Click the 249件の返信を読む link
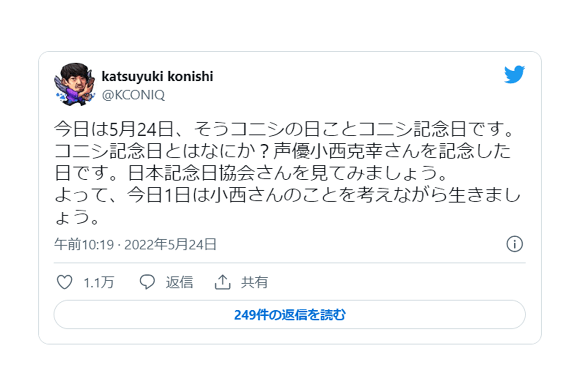581x392 pixels. point(290,314)
